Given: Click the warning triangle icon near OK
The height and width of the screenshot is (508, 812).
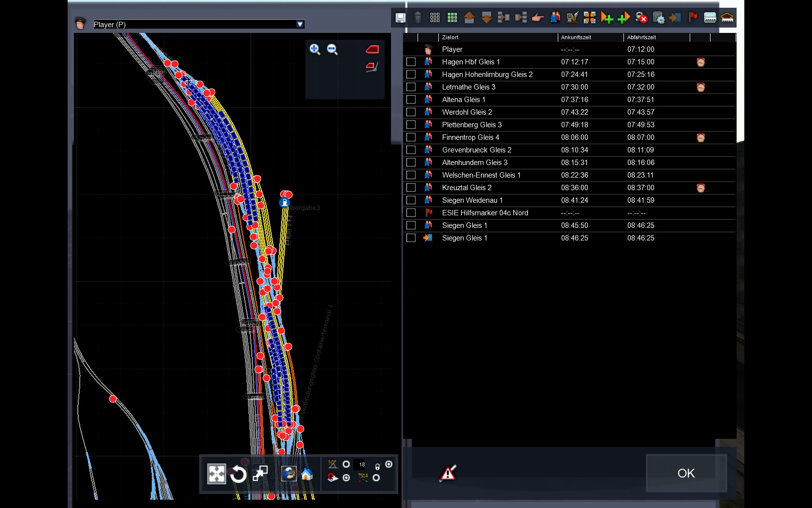Looking at the screenshot, I should point(448,473).
